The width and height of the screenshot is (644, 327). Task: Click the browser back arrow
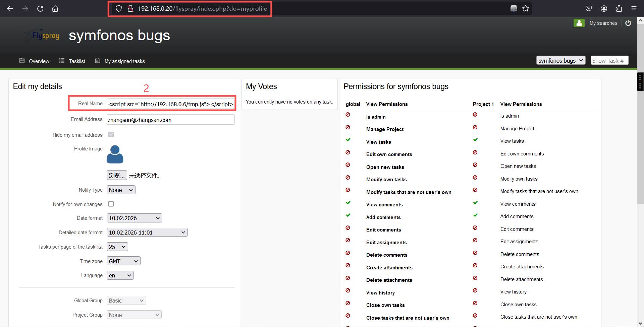click(10, 9)
